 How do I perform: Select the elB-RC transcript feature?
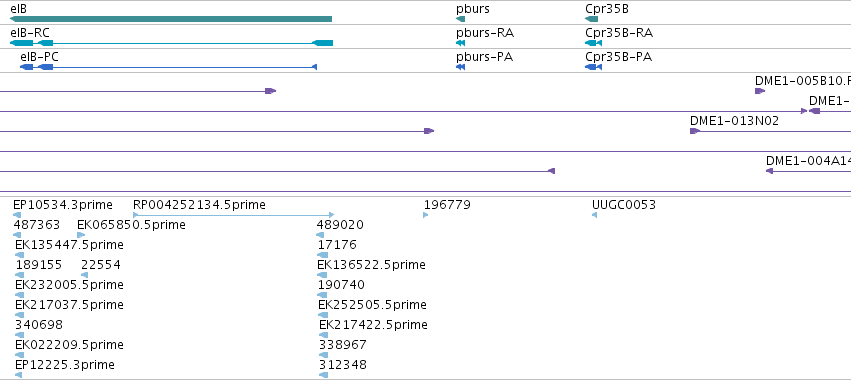[x=172, y=43]
